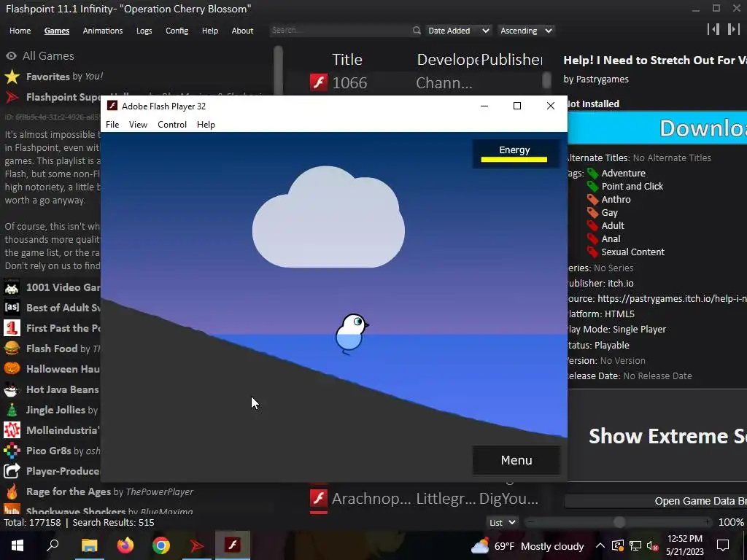747x560 pixels.
Task: Click the Download button
Action: coord(657,128)
